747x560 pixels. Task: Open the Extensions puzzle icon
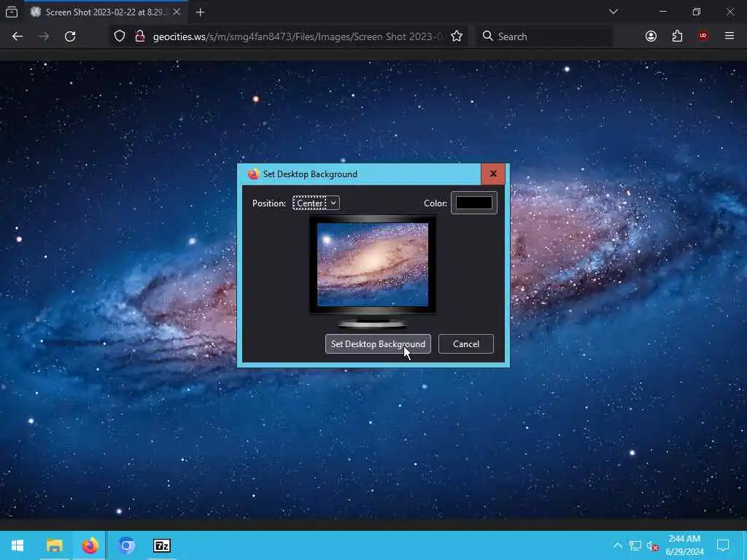click(x=677, y=36)
